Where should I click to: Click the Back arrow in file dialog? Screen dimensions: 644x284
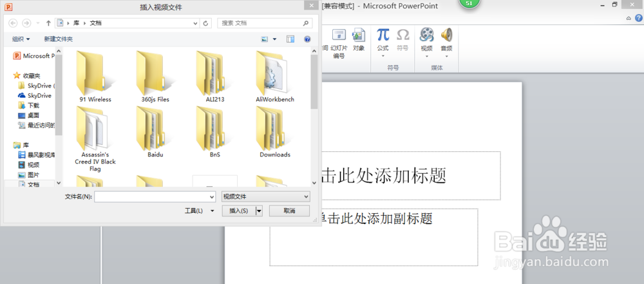(13, 23)
